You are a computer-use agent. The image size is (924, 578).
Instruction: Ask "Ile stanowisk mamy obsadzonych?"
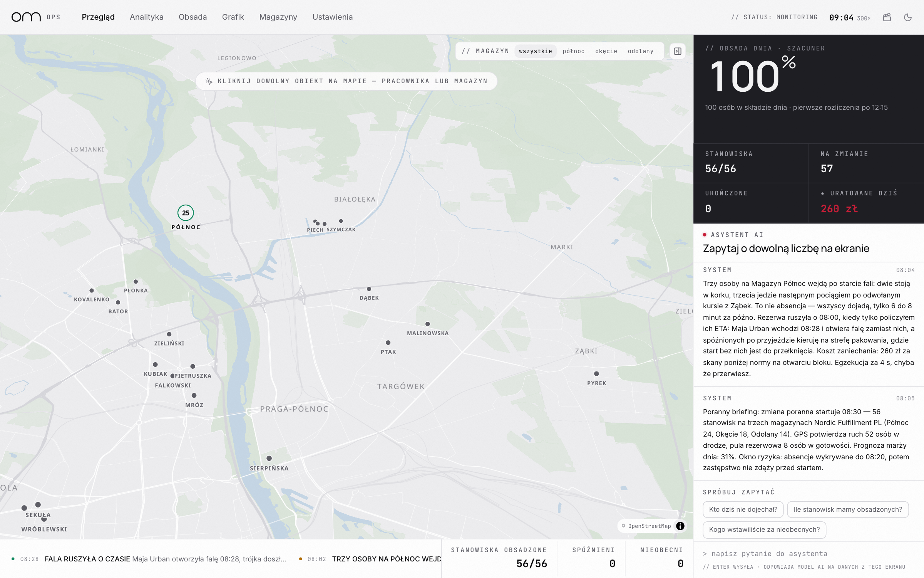coord(848,509)
